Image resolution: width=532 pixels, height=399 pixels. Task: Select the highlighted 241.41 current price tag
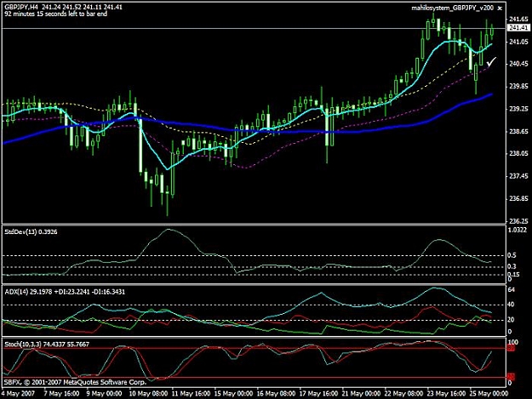(x=518, y=28)
